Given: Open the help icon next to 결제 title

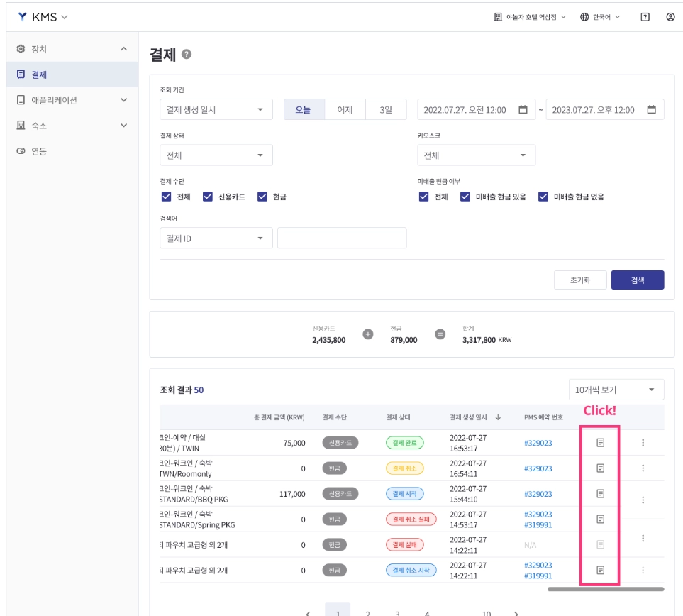Looking at the screenshot, I should 187,54.
